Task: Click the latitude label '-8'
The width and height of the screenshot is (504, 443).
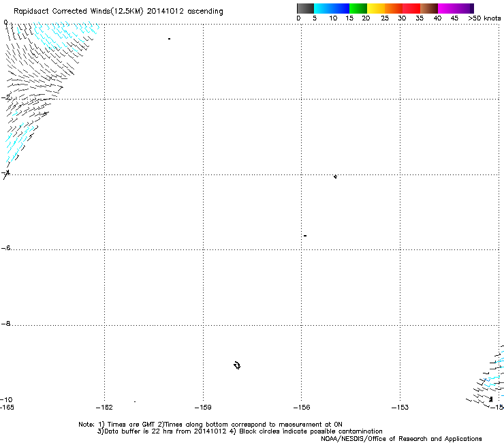Action: (5, 323)
